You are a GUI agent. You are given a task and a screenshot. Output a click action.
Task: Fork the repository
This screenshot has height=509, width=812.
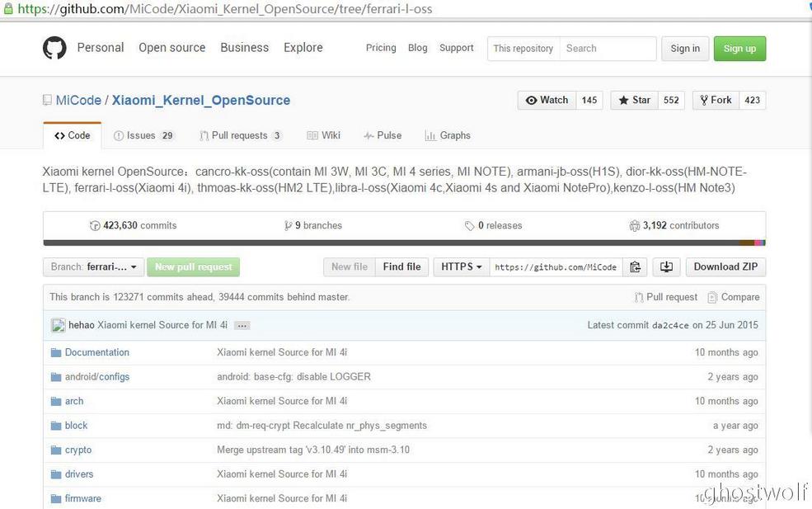pyautogui.click(x=716, y=100)
